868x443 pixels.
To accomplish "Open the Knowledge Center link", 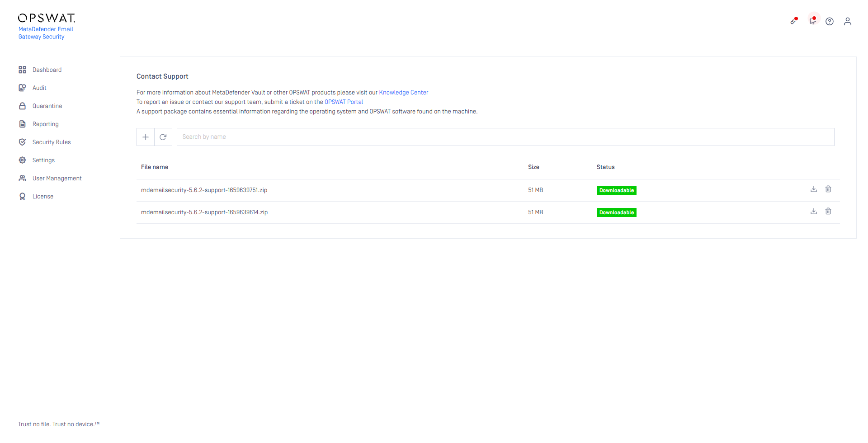I will (404, 92).
